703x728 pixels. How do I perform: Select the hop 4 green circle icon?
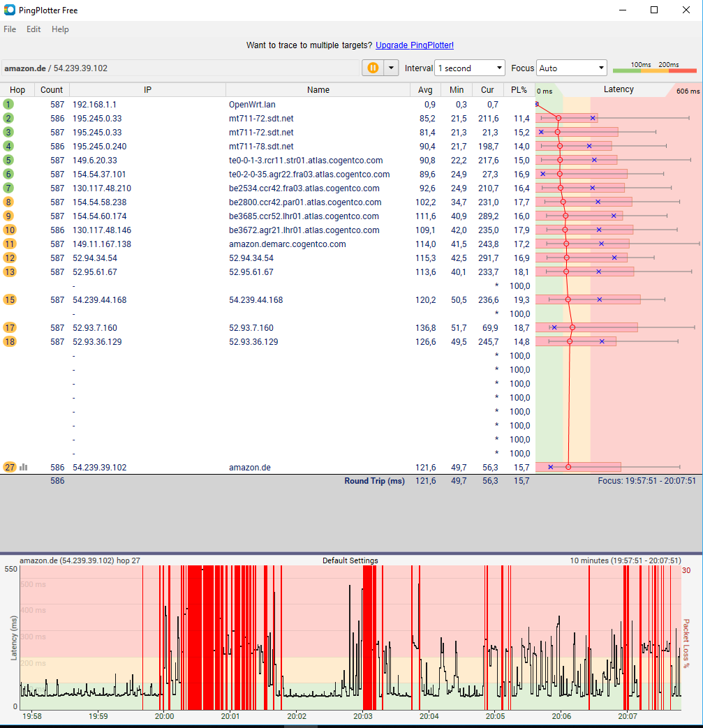point(8,146)
